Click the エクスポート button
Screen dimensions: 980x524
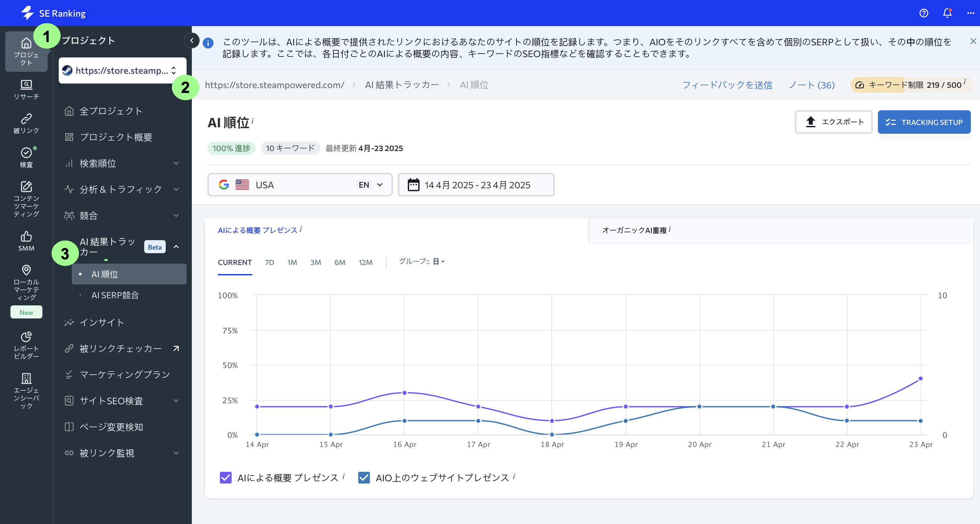click(834, 122)
